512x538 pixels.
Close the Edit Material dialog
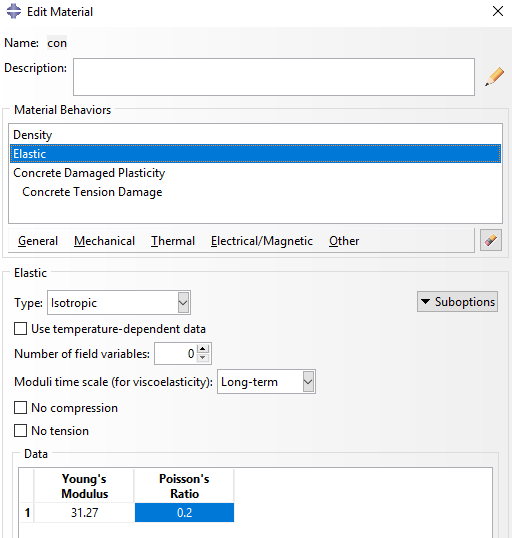(x=498, y=11)
